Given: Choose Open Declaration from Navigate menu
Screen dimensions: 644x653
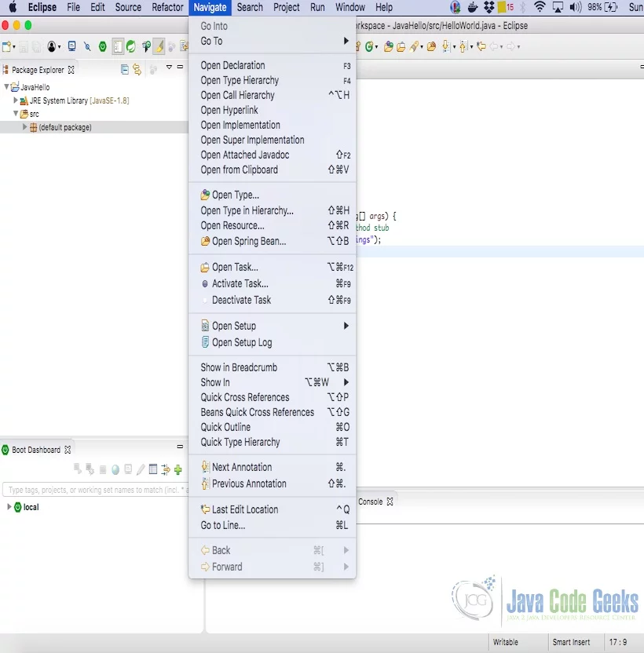Looking at the screenshot, I should click(x=273, y=65).
